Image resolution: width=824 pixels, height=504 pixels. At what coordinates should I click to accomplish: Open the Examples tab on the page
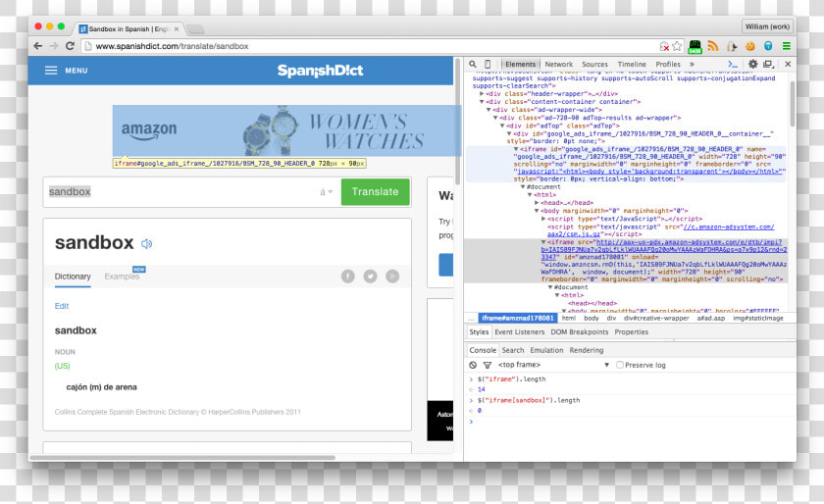pos(122,277)
